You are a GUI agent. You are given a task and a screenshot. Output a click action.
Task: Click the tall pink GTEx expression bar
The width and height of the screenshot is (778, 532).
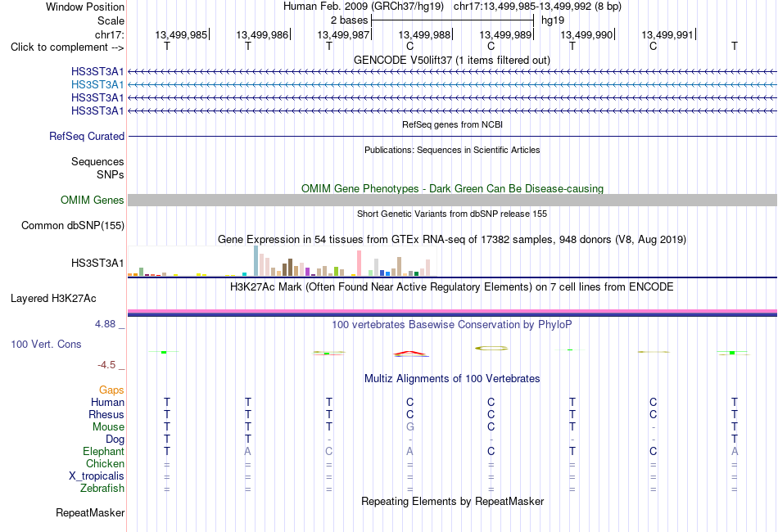(x=359, y=264)
